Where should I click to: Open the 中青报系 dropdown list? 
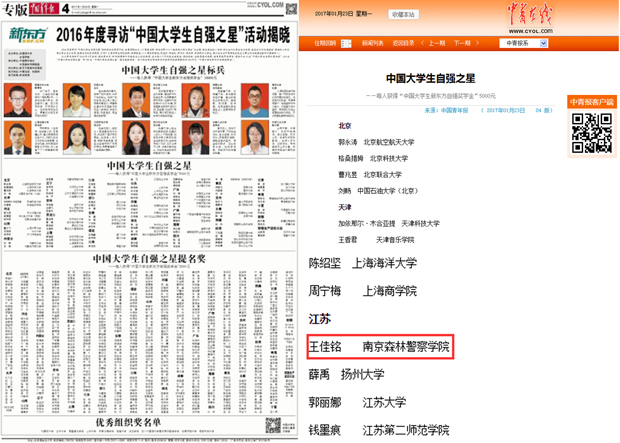click(x=522, y=44)
